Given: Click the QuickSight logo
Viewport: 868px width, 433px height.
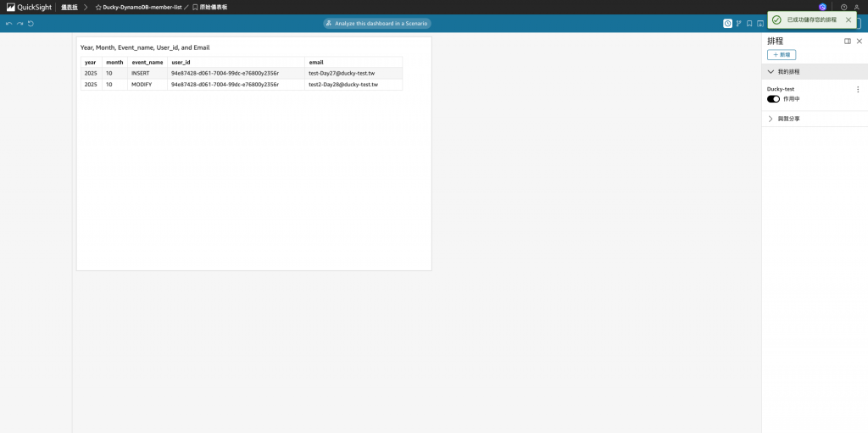Looking at the screenshot, I should [x=29, y=7].
